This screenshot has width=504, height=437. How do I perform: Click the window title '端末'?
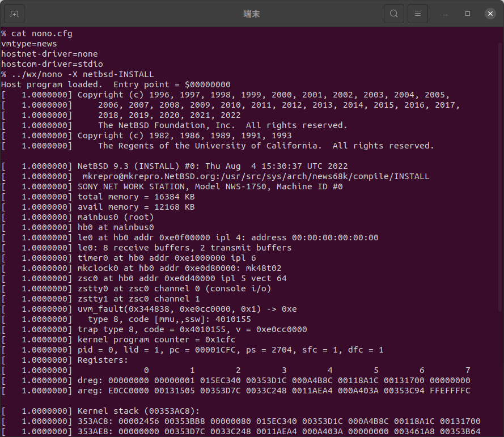click(252, 14)
